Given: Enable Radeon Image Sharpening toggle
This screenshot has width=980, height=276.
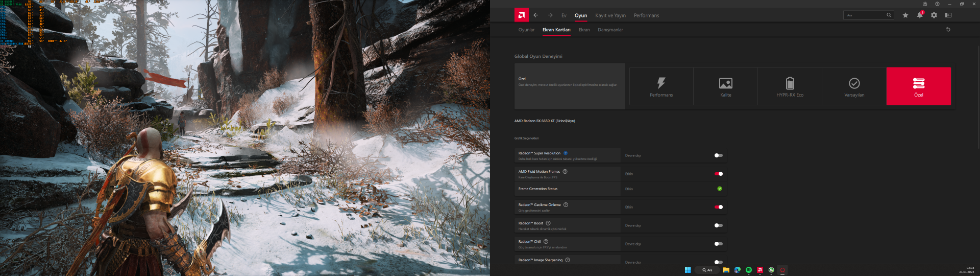Looking at the screenshot, I should (x=719, y=262).
